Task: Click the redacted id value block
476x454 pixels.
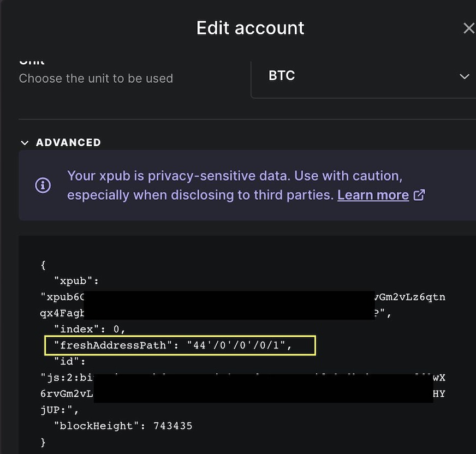Action: [264, 389]
